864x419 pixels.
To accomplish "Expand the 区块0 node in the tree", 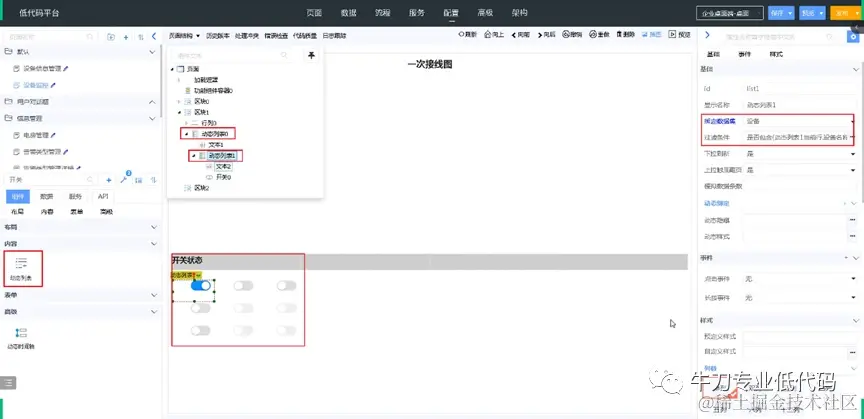I will pyautogui.click(x=179, y=101).
